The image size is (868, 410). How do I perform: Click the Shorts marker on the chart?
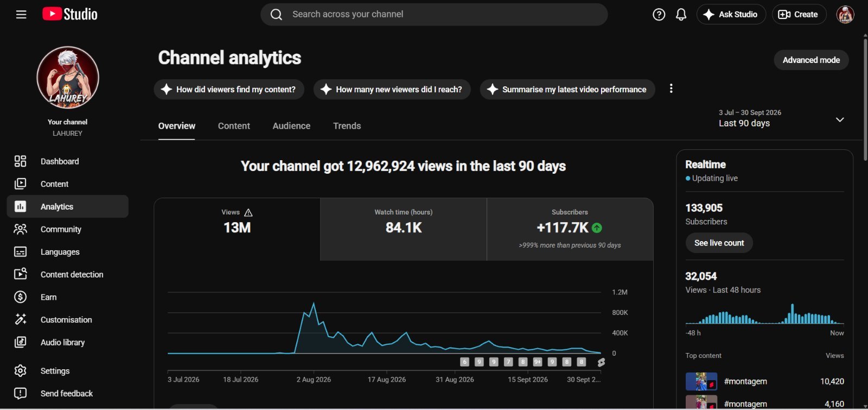tap(601, 362)
